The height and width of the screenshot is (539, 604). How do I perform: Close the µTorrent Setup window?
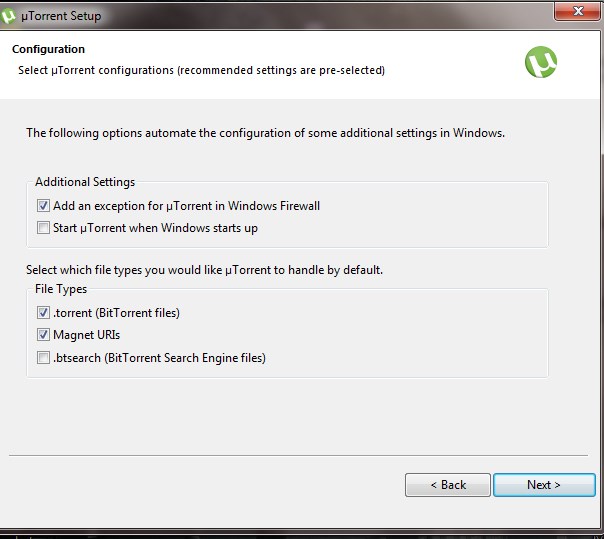[575, 11]
